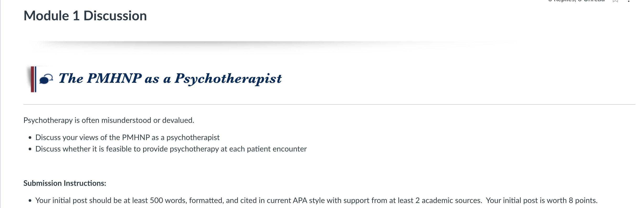Click the sentence about psychotherapy being misunderstood
The width and height of the screenshot is (644, 208).
click(x=109, y=120)
